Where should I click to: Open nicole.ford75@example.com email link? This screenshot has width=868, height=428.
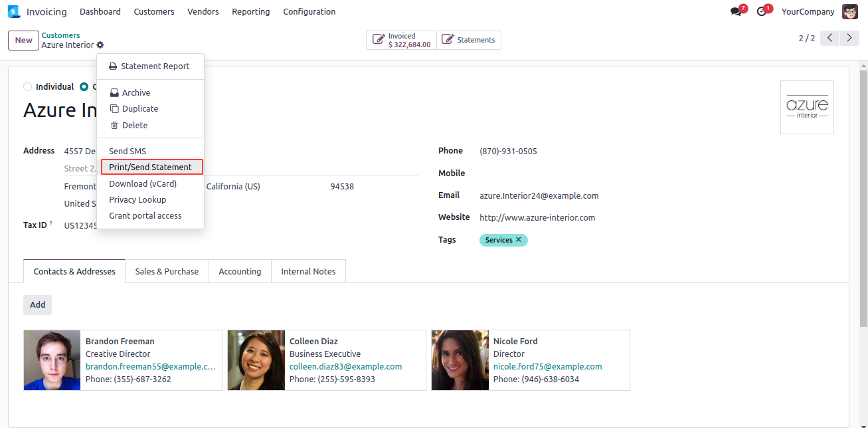click(x=547, y=366)
